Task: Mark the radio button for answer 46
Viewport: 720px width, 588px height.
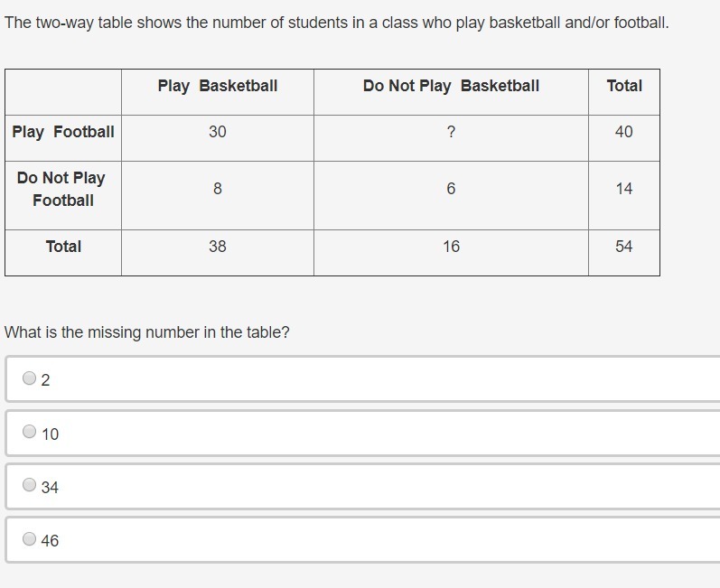Action: point(30,539)
